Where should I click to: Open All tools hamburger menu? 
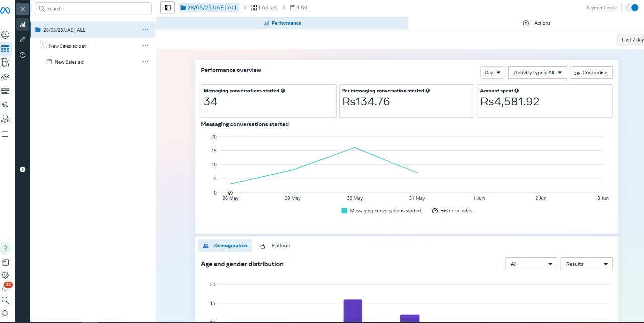[5, 134]
